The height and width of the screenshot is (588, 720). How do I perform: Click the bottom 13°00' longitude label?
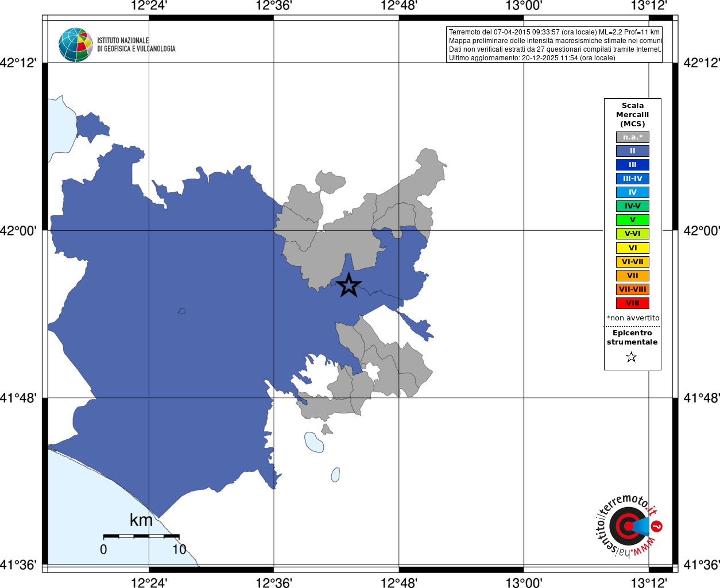[524, 583]
